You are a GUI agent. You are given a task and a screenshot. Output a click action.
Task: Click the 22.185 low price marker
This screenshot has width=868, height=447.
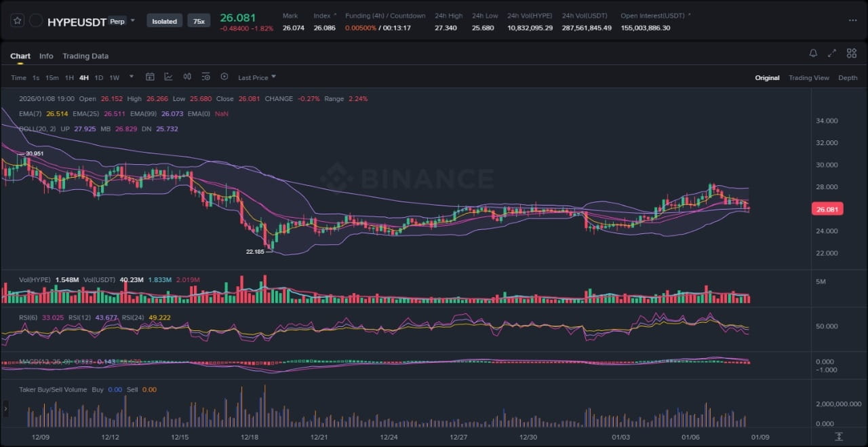(256, 251)
